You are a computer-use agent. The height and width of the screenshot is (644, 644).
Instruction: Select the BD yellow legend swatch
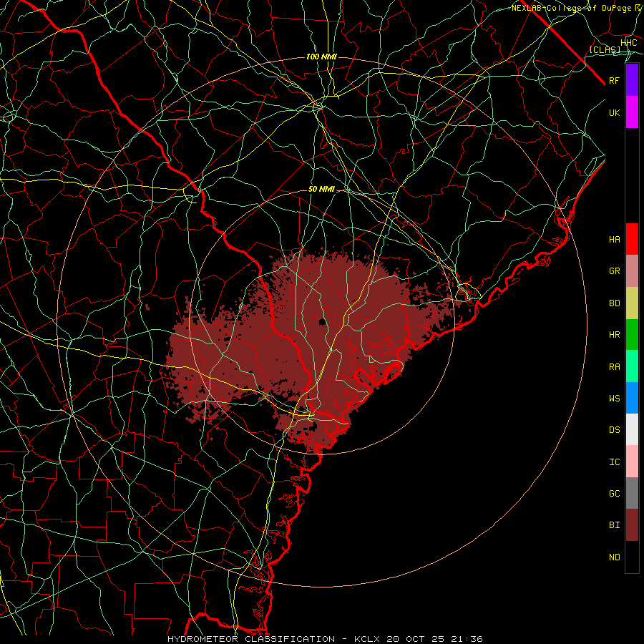(632, 303)
